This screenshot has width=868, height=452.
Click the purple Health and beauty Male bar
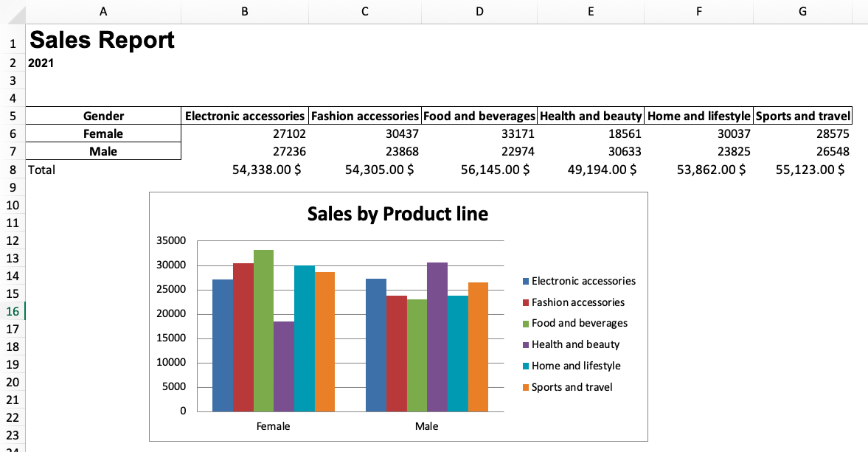click(437, 337)
